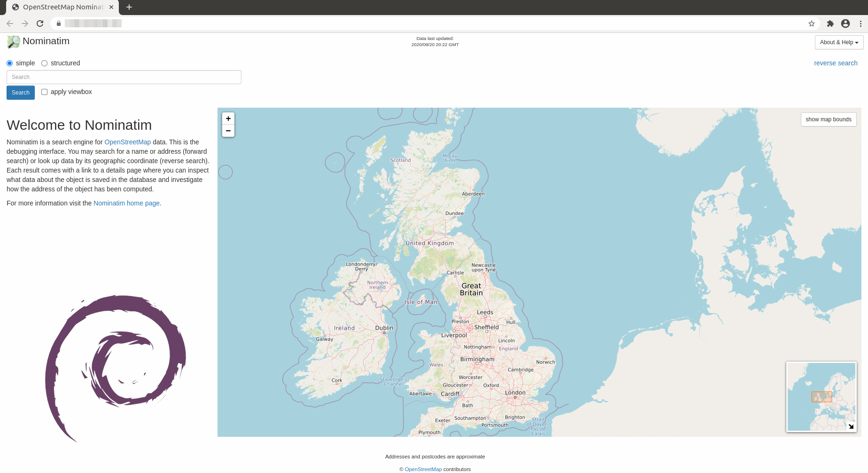
Task: Open Chrome three-dot menu
Action: (x=860, y=24)
